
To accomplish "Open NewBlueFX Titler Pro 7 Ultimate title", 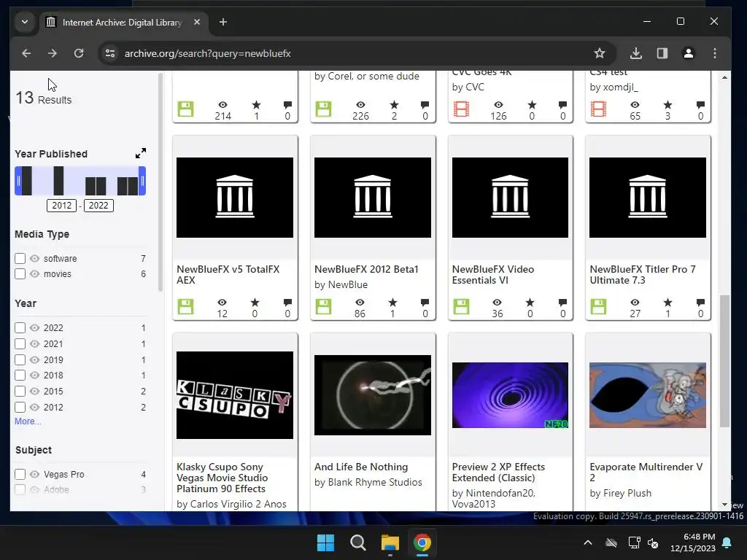I will coord(643,275).
